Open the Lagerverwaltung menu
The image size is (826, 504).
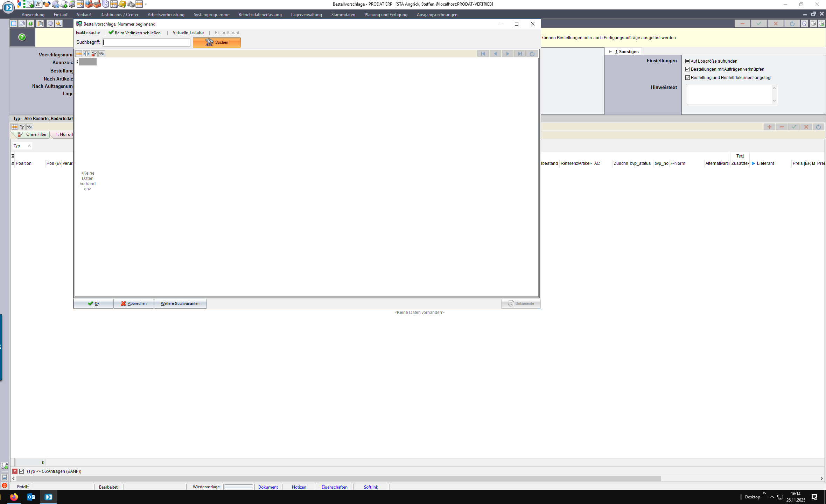click(306, 15)
